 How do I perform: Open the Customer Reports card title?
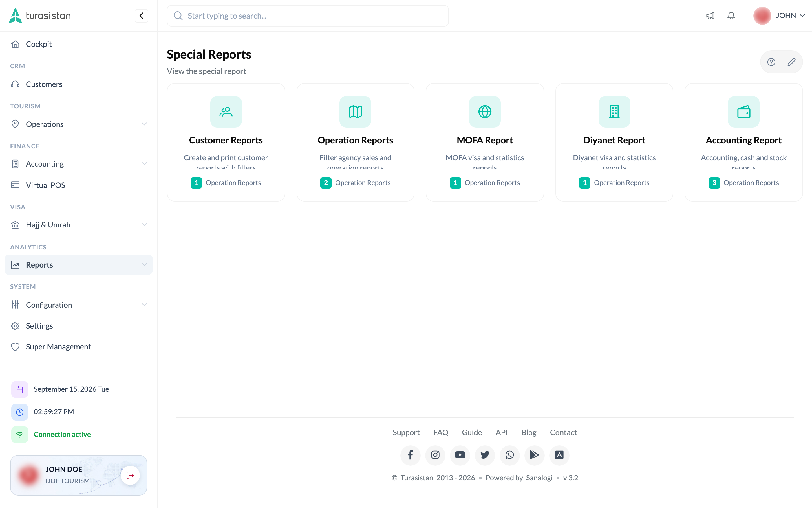coord(226,140)
